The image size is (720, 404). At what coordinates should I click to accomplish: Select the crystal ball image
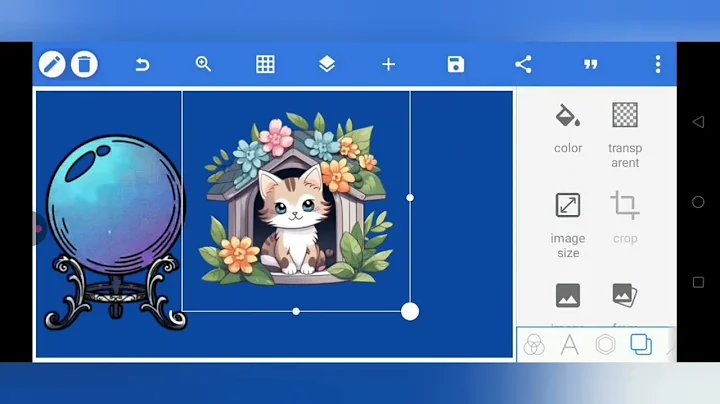[x=115, y=232]
